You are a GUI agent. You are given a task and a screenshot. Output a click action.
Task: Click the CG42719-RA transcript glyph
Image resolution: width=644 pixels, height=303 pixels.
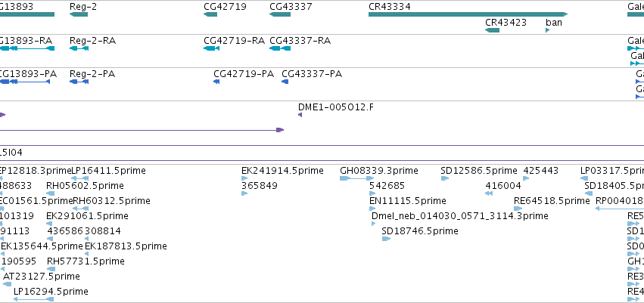tap(211, 48)
